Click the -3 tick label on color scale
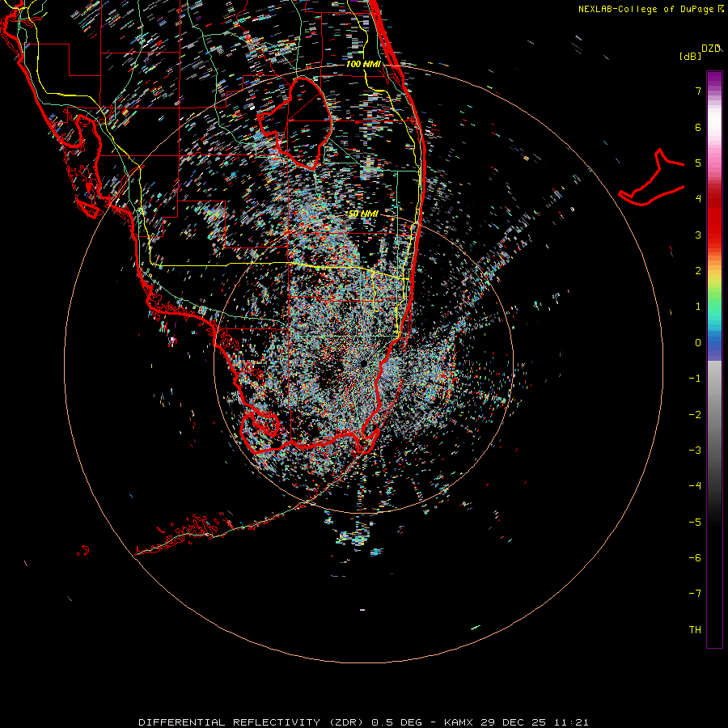 coord(695,451)
